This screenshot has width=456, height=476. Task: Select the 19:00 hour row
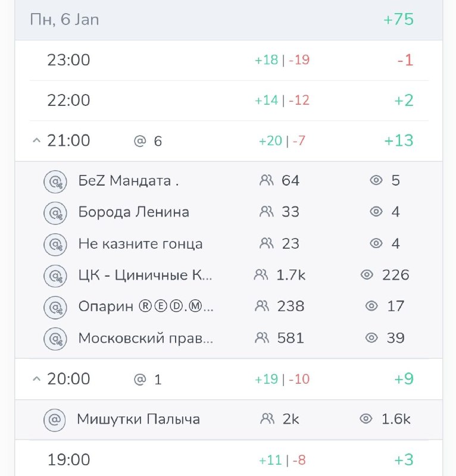coord(229,458)
